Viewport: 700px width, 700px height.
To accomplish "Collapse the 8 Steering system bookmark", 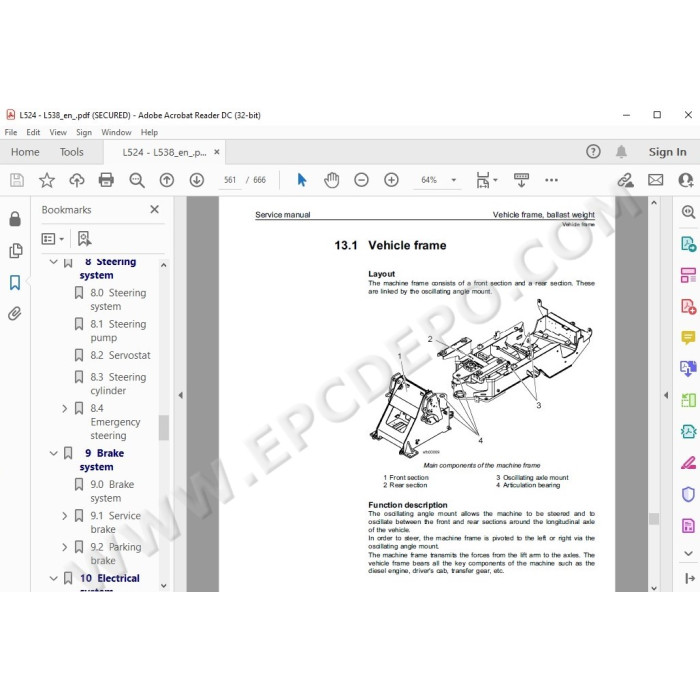I will coord(54,262).
